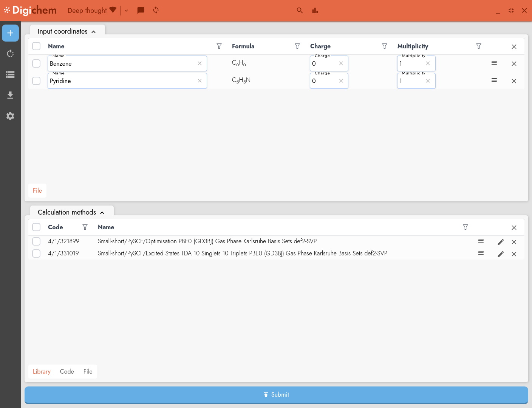This screenshot has width=532, height=408.
Task: Click the blue plus new submission button
Action: tap(10, 33)
